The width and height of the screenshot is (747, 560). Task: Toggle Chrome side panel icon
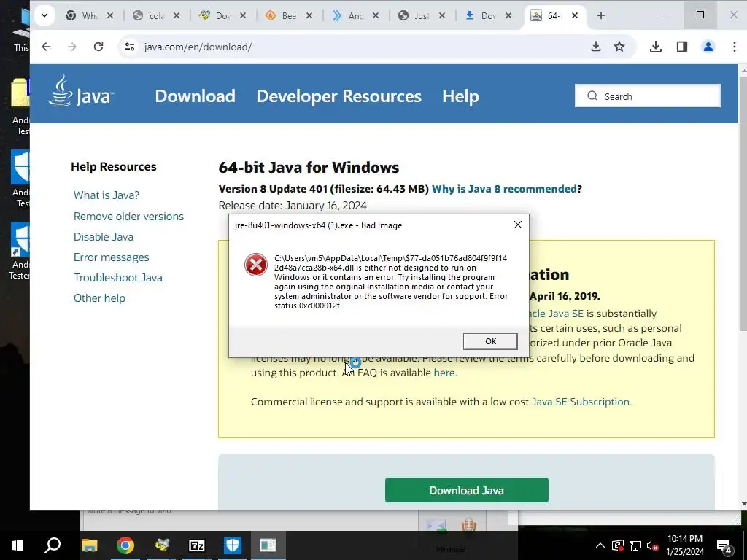pos(682,47)
